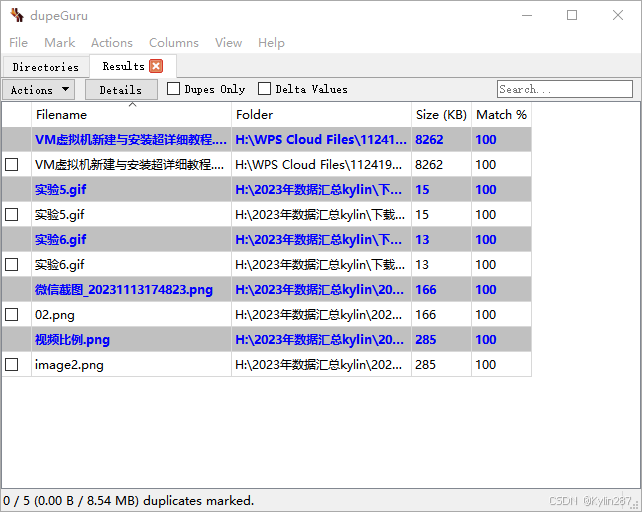Mark the duplicate VM虚拟机 file checkbox
Screen dimensions: 642x512
(11, 165)
